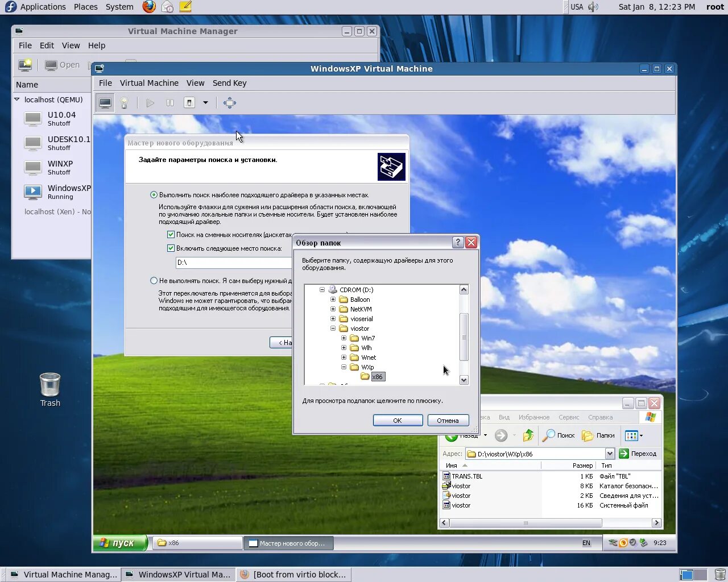Open the shutdown options dropdown arrow

tap(205, 103)
